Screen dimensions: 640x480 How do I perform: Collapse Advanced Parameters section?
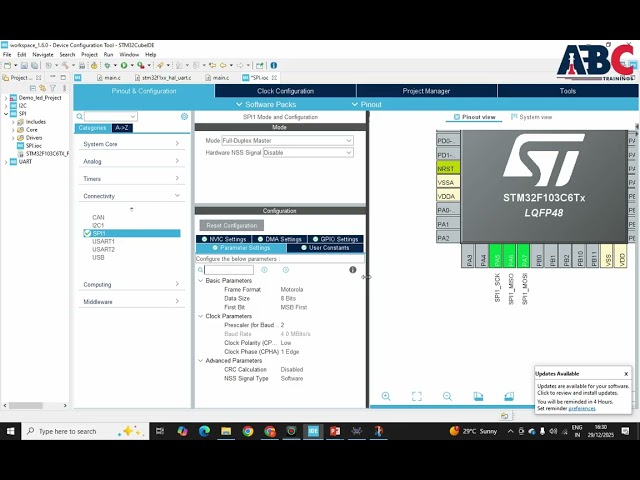tap(200, 361)
